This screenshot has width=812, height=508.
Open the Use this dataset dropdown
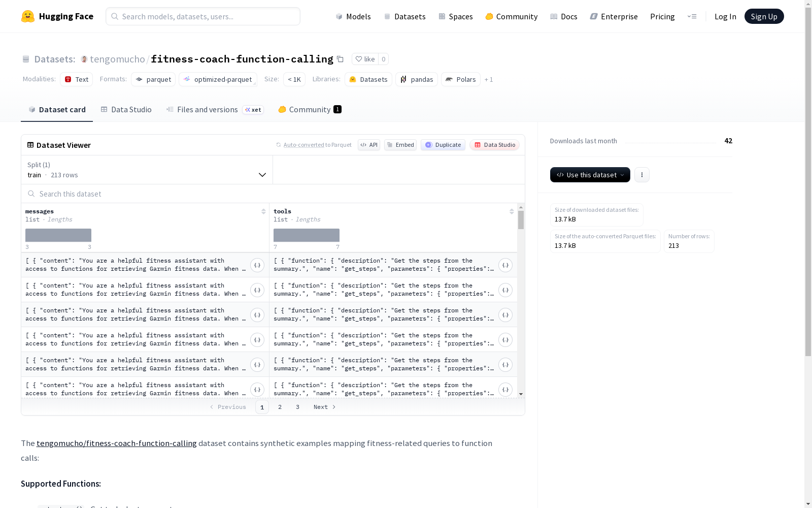pos(590,175)
